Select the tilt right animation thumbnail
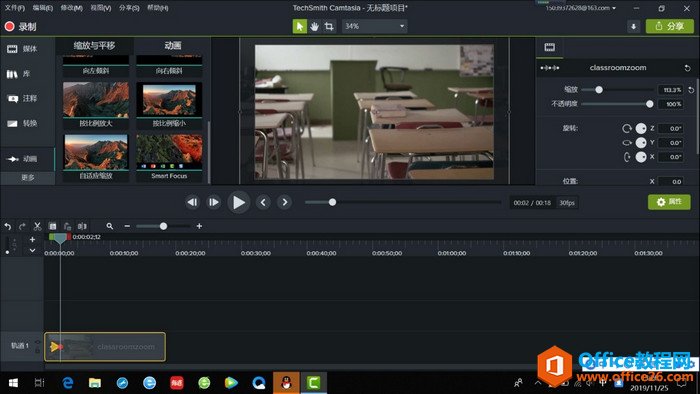700x394 pixels. 169,66
